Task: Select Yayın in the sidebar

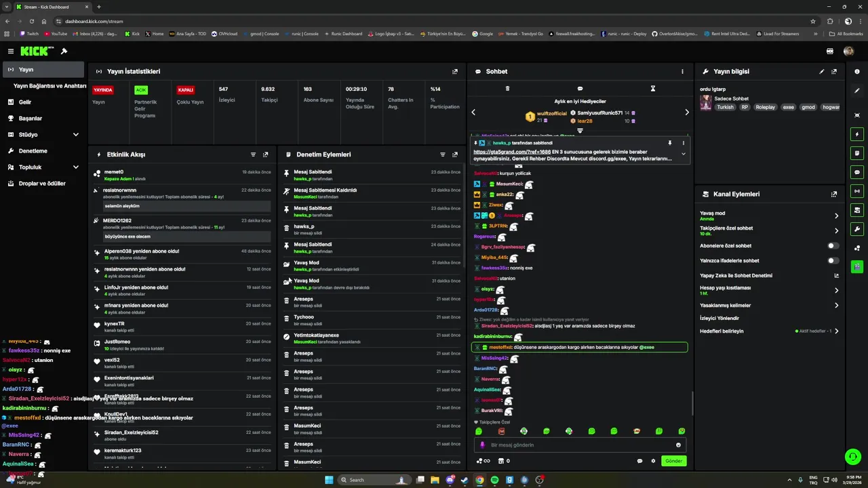Action: click(43, 70)
